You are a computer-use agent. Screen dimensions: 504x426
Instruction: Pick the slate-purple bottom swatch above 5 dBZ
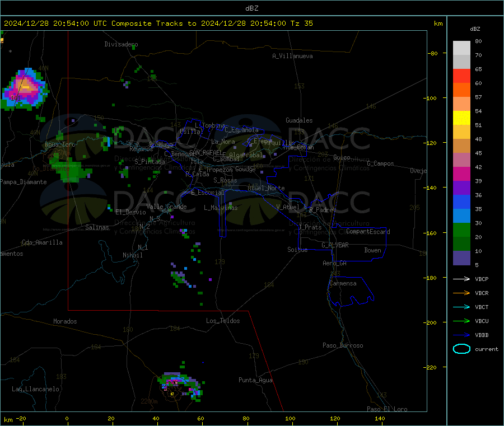(x=461, y=258)
